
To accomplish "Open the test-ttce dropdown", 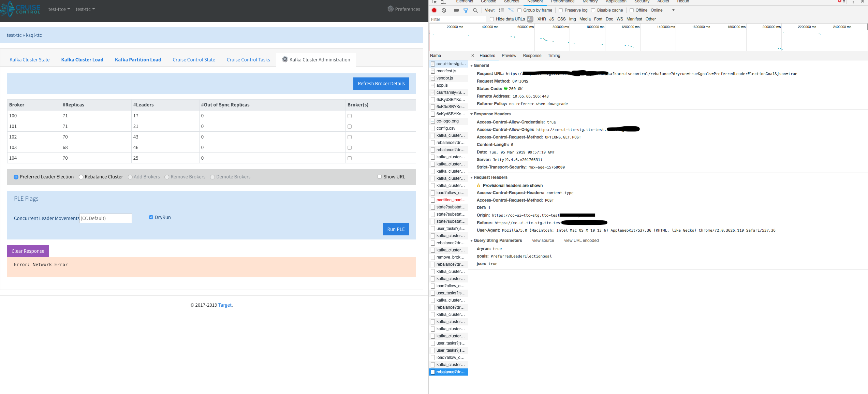I will pyautogui.click(x=59, y=9).
